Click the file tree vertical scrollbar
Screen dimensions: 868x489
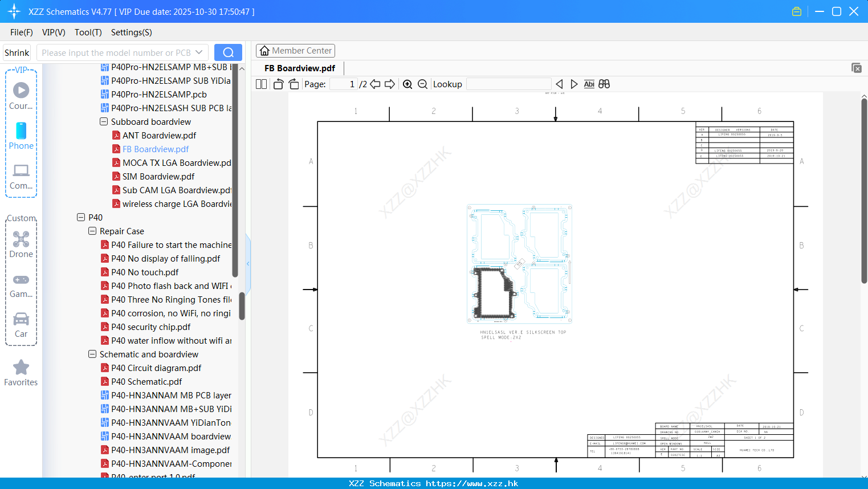[x=242, y=307]
